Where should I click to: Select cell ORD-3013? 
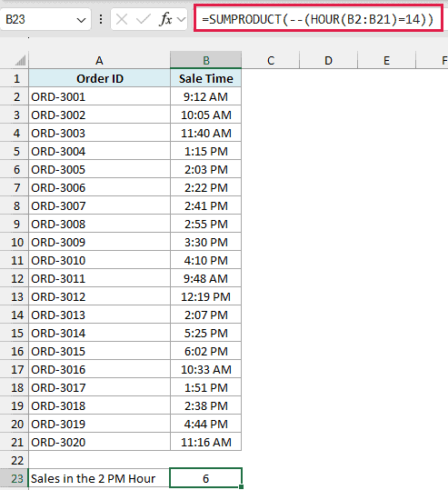pos(99,315)
